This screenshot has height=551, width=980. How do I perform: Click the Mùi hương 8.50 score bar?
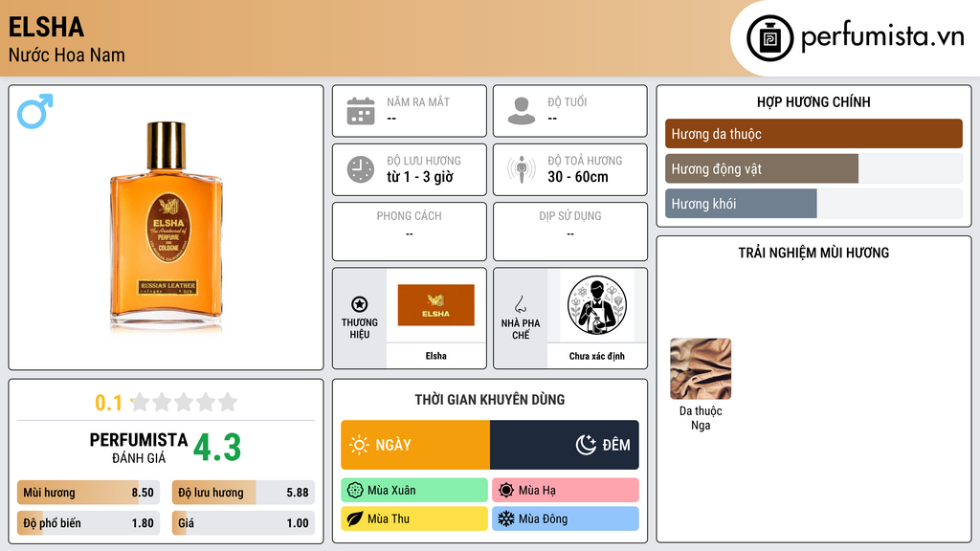pyautogui.click(x=88, y=493)
